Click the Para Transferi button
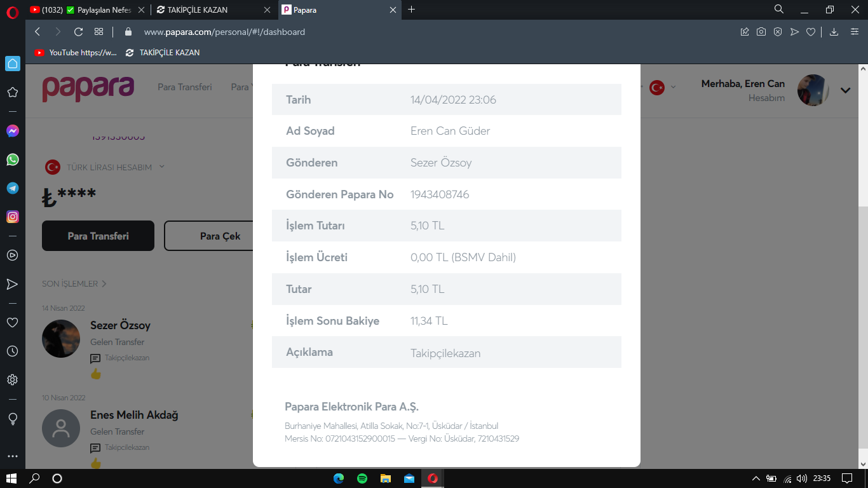868x488 pixels. pyautogui.click(x=98, y=236)
